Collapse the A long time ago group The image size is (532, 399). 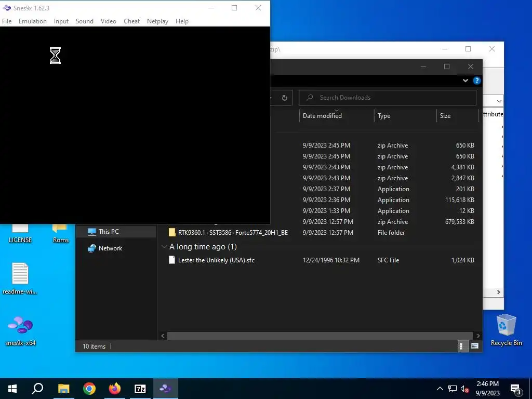(164, 247)
